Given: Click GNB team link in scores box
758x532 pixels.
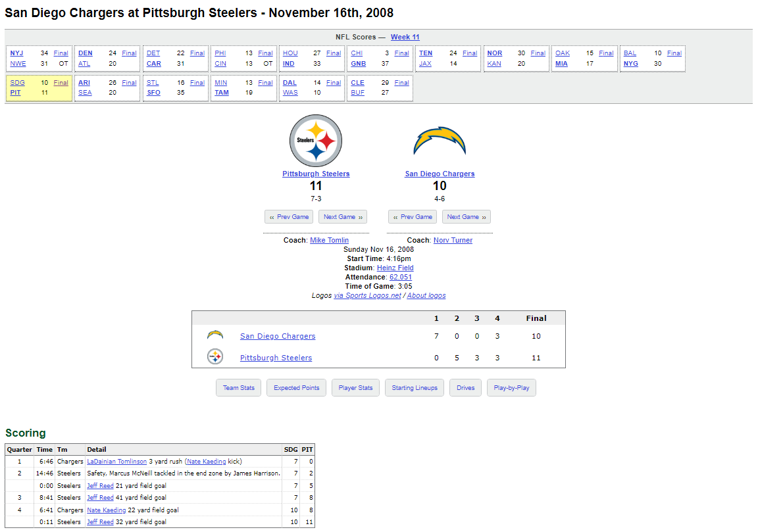Looking at the screenshot, I should (358, 63).
